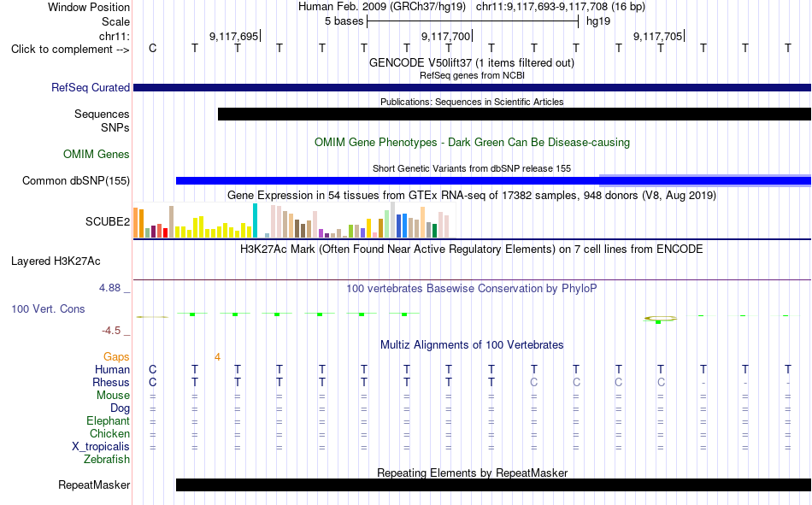The height and width of the screenshot is (505, 812).
Task: Open the Common dbSNP(155) track label
Action: coord(76,181)
